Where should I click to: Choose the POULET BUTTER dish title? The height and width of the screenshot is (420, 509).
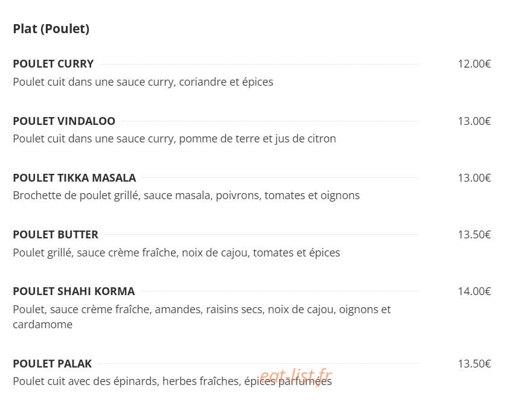pos(56,235)
